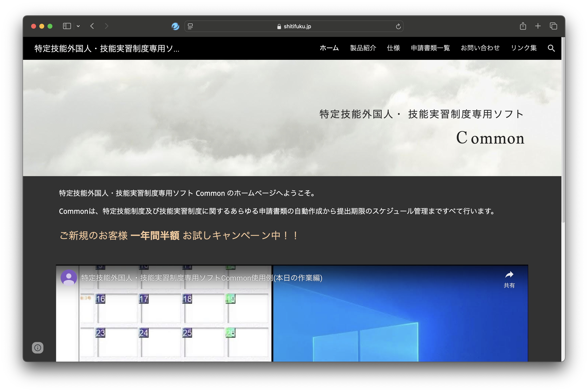Click the forward navigation arrow

(x=106, y=26)
